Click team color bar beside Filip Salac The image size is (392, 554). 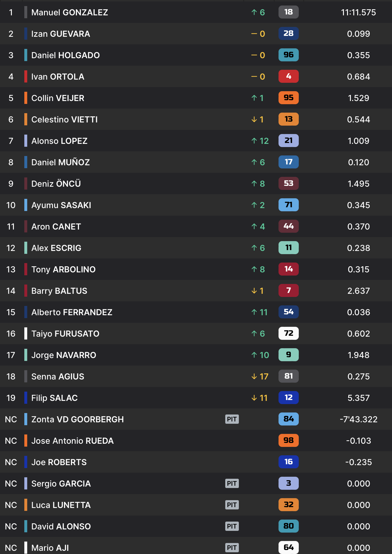(26, 398)
